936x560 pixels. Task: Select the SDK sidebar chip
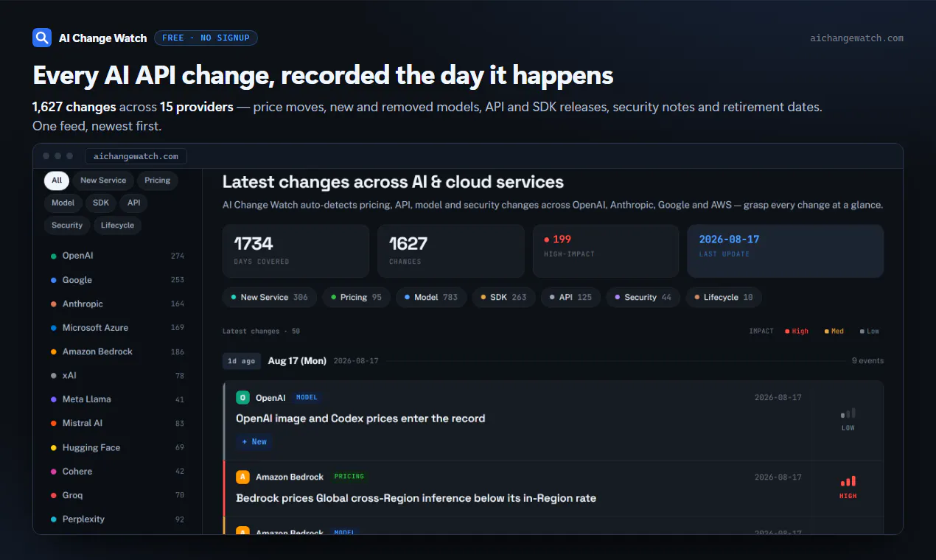[x=102, y=203]
